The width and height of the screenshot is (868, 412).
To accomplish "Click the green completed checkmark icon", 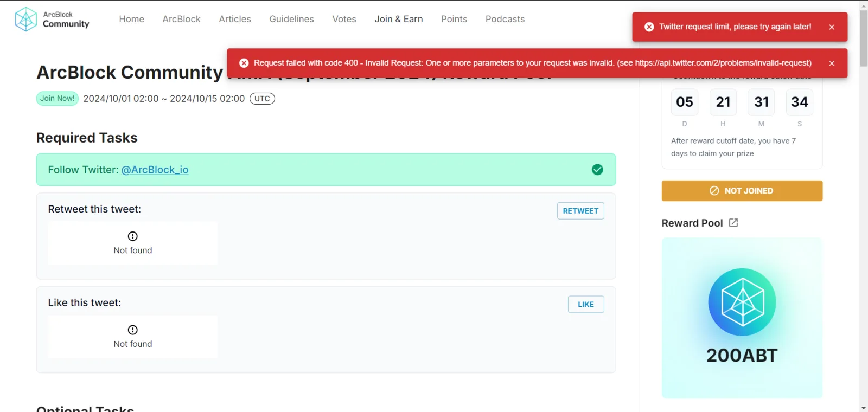I will [597, 170].
